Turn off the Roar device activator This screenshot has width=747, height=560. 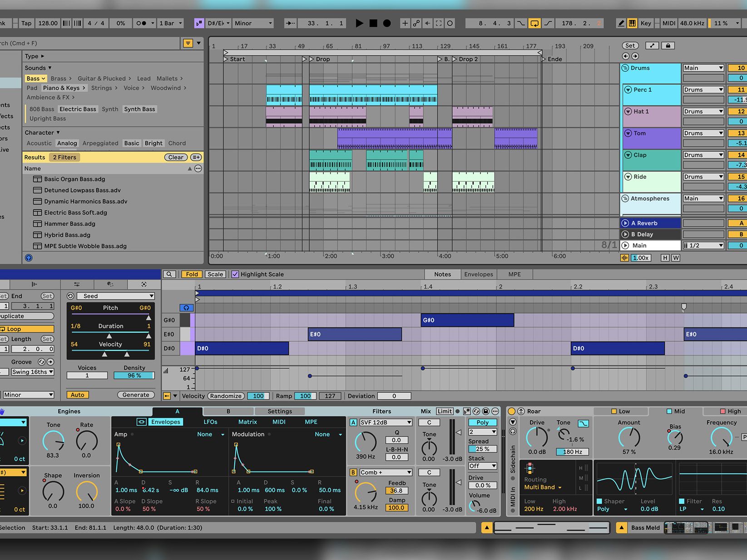512,411
